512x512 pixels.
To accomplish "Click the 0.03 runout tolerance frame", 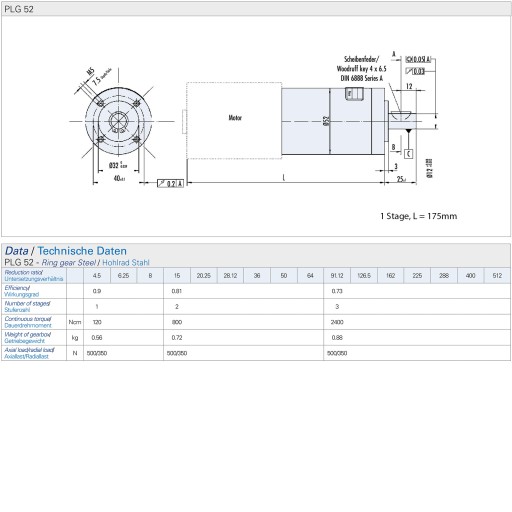I will 415,71.
